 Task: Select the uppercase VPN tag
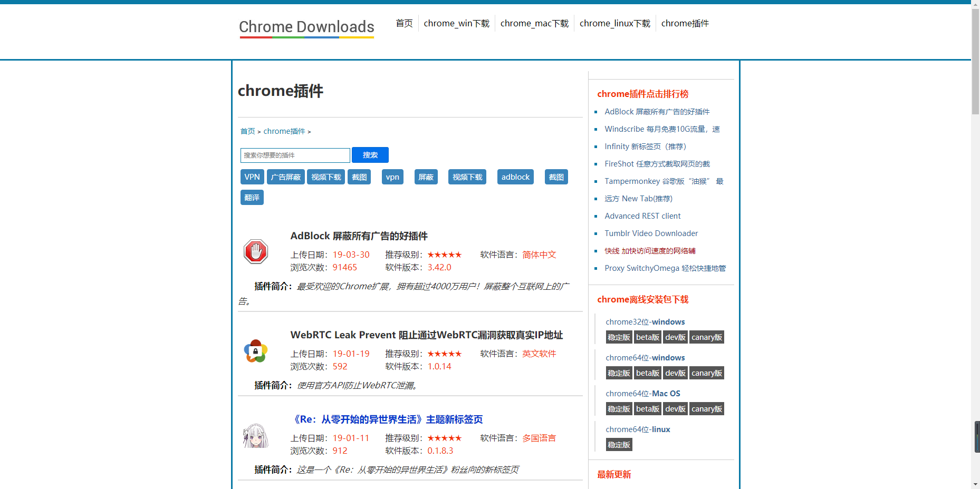click(252, 177)
